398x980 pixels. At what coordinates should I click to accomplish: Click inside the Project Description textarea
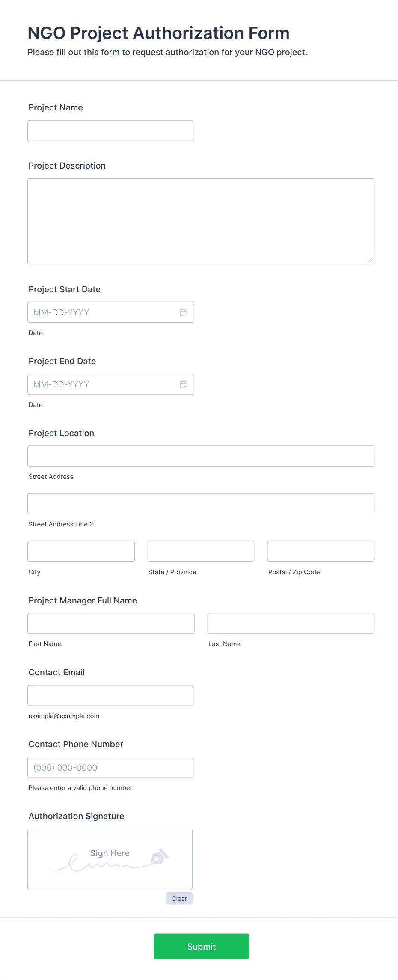pyautogui.click(x=201, y=221)
